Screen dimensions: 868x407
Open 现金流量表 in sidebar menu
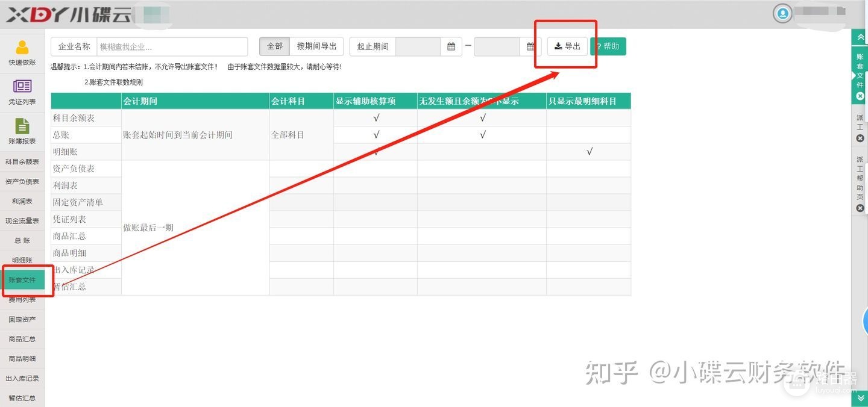pos(22,221)
